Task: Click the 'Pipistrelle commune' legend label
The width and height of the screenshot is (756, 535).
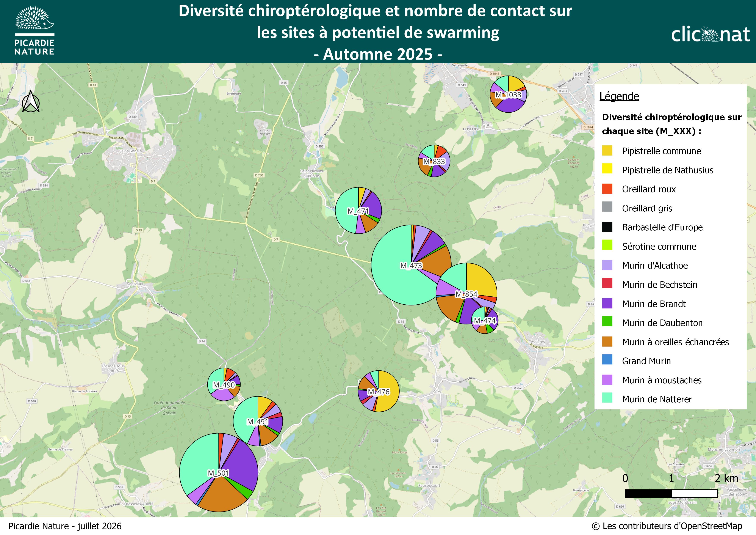Action: 662,151
